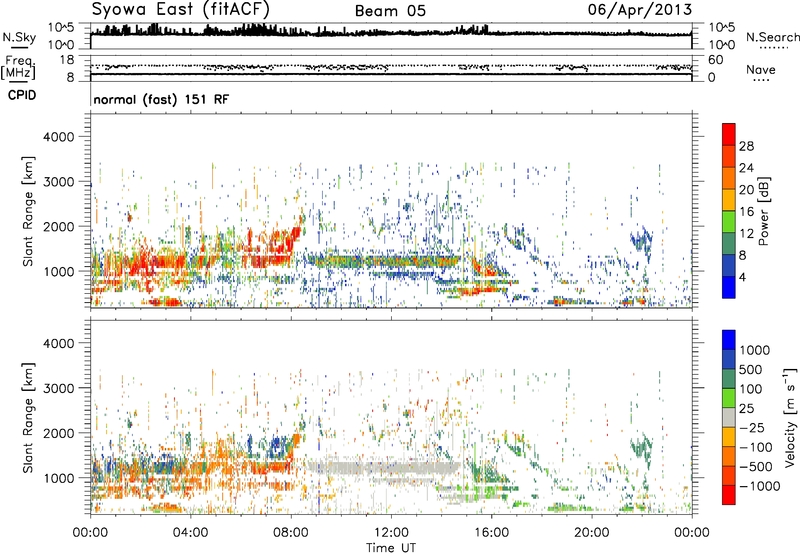Click the "20:00" time axis label
This screenshot has height=554, width=800.
pyautogui.click(x=592, y=533)
